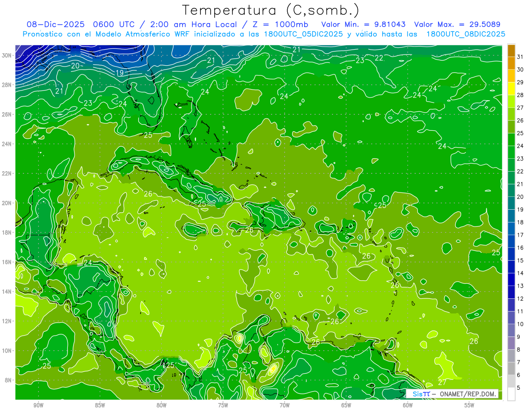Click the 'Valor Max. = 29.5089' text
The width and height of the screenshot is (532, 411).
tap(458, 24)
